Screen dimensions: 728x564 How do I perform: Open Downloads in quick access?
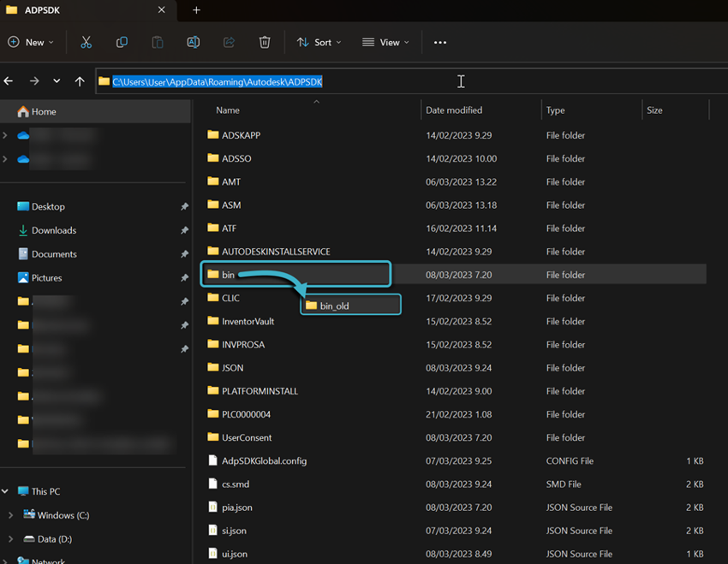point(47,230)
